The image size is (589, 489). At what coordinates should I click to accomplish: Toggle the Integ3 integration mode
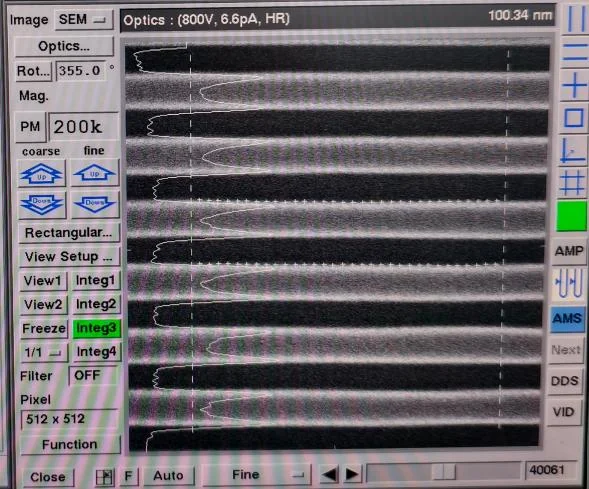[96, 328]
